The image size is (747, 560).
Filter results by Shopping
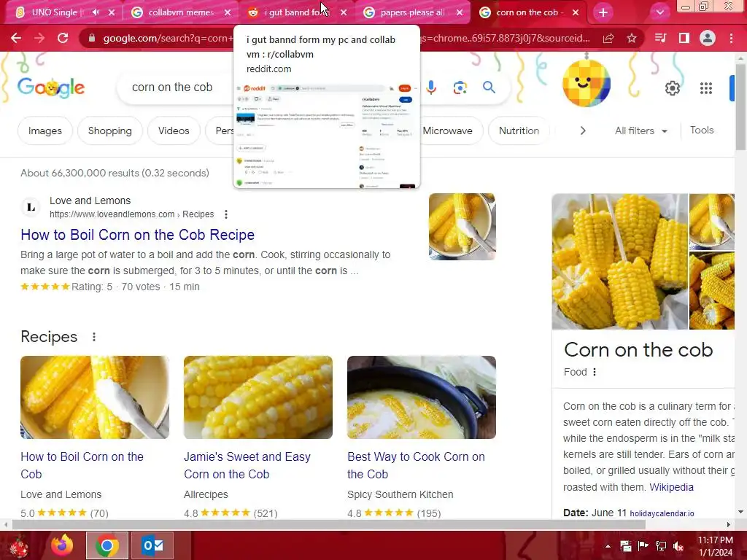[x=109, y=131]
